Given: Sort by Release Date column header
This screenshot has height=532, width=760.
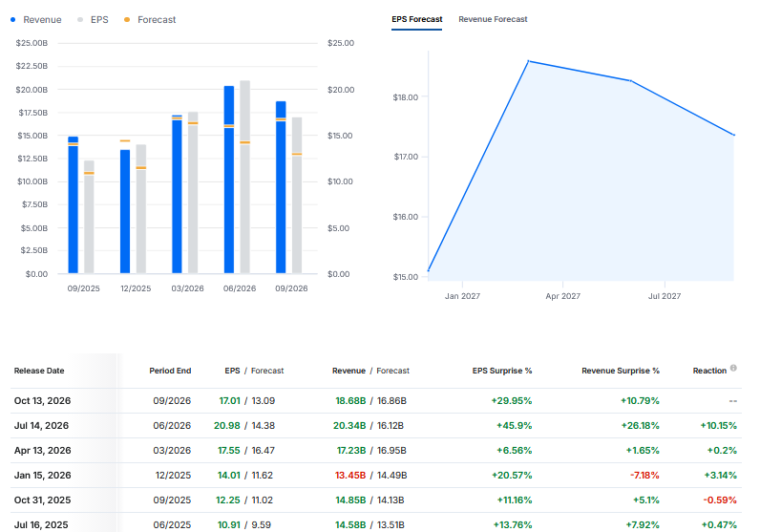Looking at the screenshot, I should pos(39,371).
